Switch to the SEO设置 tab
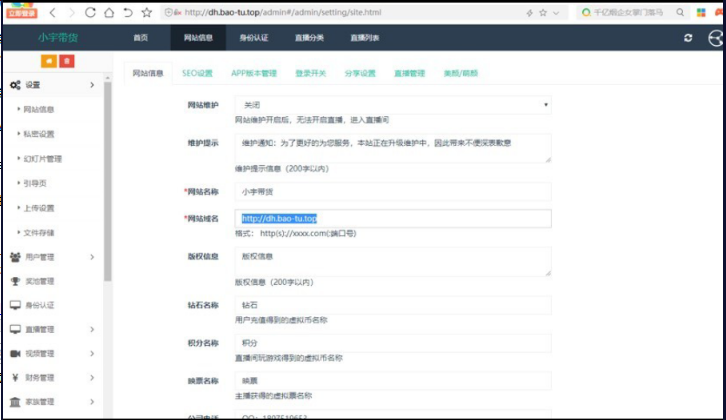This screenshot has width=726, height=420. tap(197, 74)
